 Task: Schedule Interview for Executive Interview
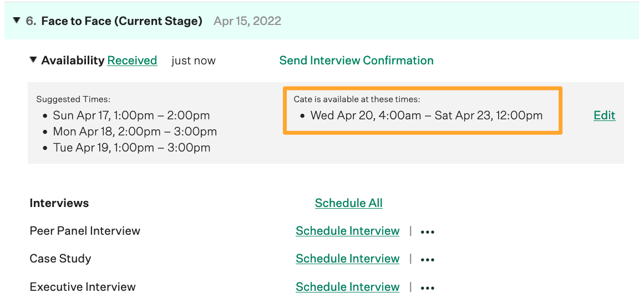(x=347, y=287)
